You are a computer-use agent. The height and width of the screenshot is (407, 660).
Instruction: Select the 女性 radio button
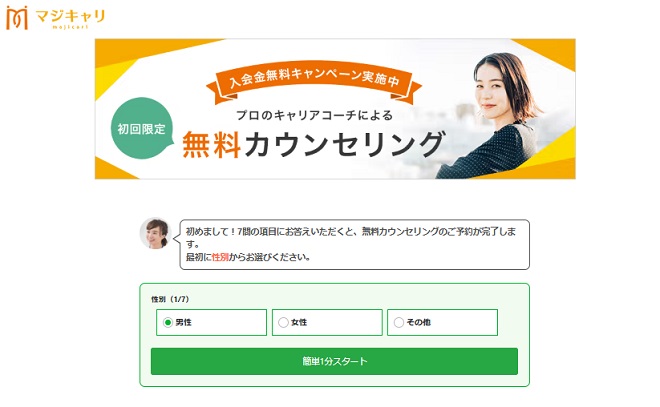point(283,322)
